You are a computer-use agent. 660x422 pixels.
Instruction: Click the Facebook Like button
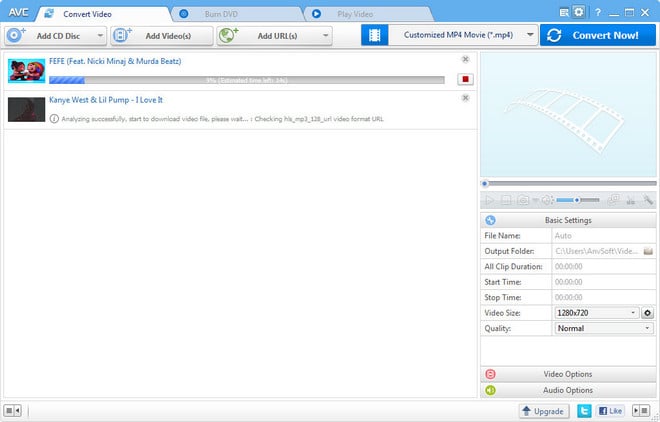(610, 411)
